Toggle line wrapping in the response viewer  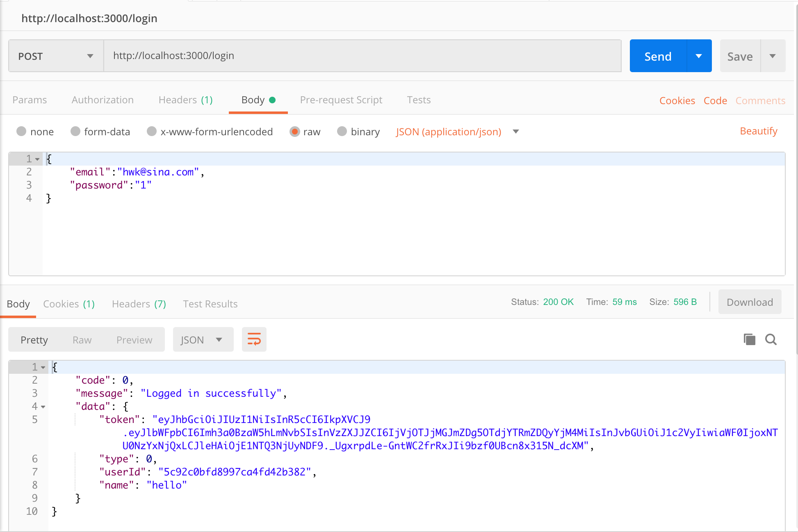(254, 339)
